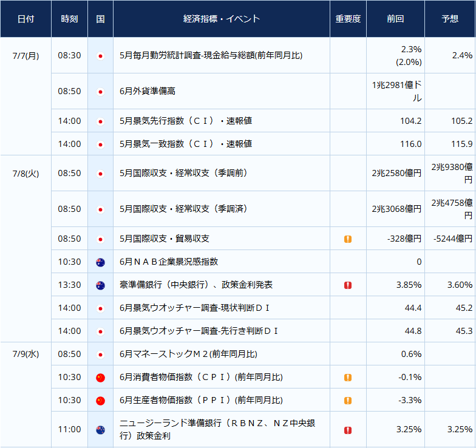Click the 日付 column header
Screen dimensions: 476x448
[x=25, y=19]
